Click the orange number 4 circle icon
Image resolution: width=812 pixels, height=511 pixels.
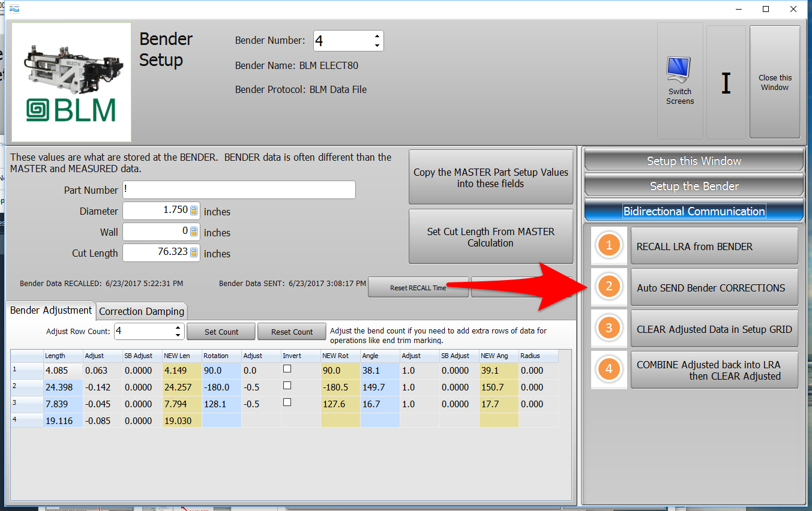click(x=609, y=369)
